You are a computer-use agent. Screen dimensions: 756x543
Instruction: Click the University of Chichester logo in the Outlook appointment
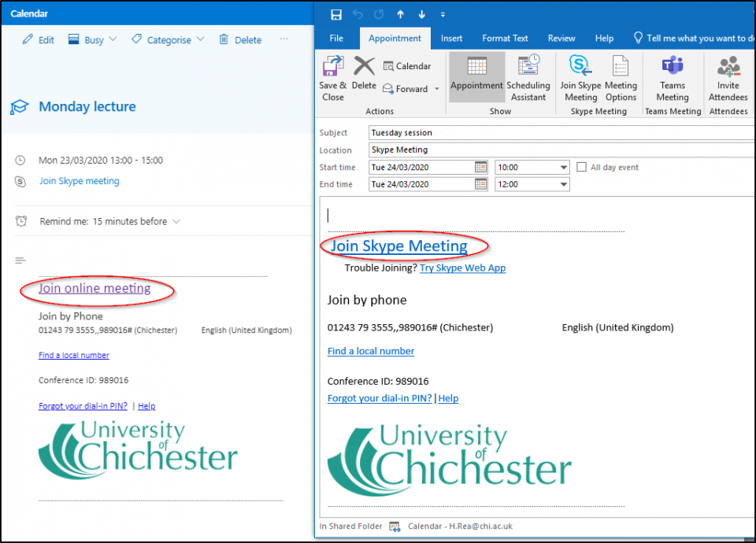pos(450,460)
